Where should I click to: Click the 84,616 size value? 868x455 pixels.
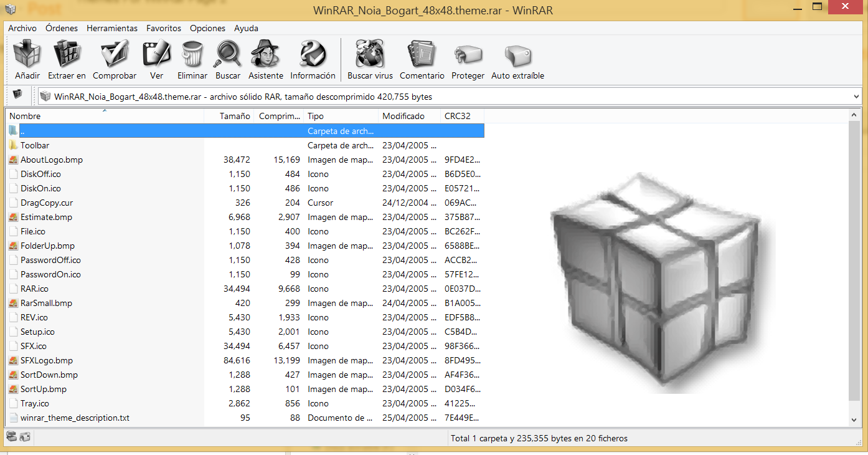[237, 360]
